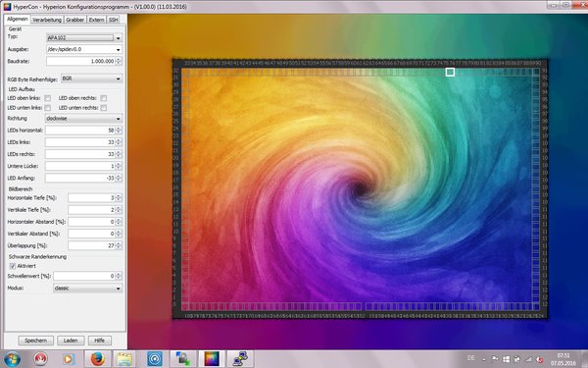Open the two-computers PuTTY taskbar icon
Screen dimensions: 588x368
(x=240, y=359)
